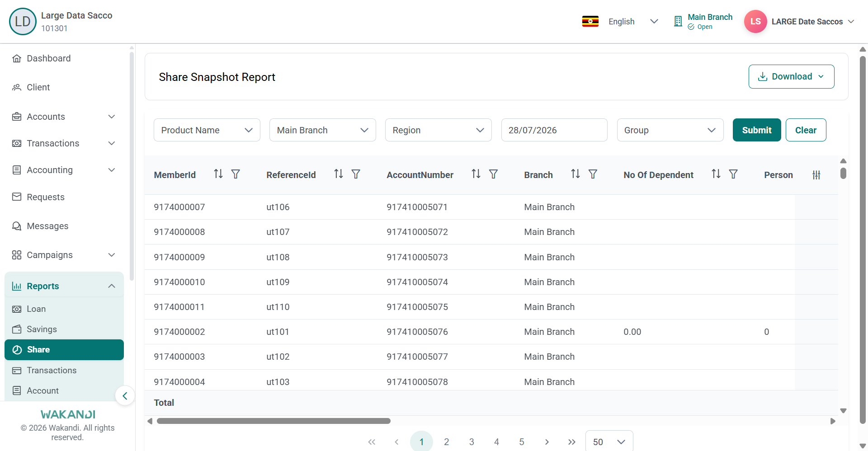The height and width of the screenshot is (451, 868).
Task: Click the Requests envelope icon
Action: point(17,197)
